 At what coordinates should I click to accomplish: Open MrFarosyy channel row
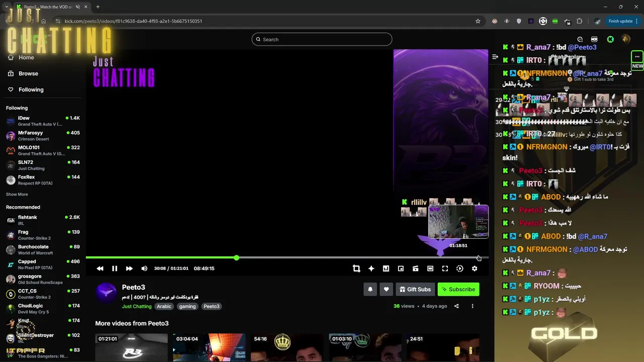(43, 136)
